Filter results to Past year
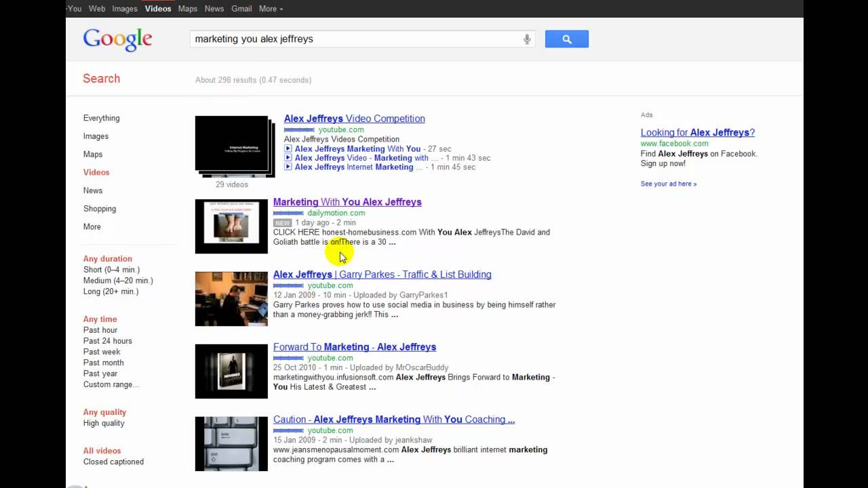The width and height of the screenshot is (868, 488). [x=100, y=373]
